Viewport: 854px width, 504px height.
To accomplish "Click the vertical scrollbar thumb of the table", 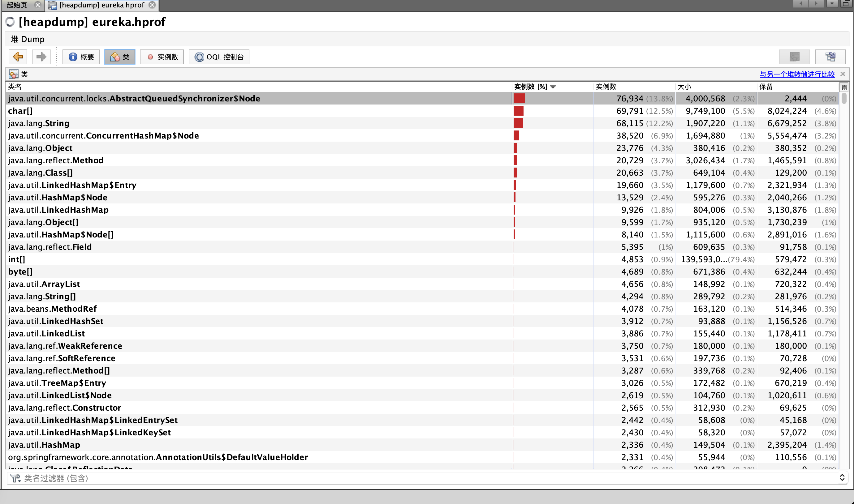I will tap(844, 99).
